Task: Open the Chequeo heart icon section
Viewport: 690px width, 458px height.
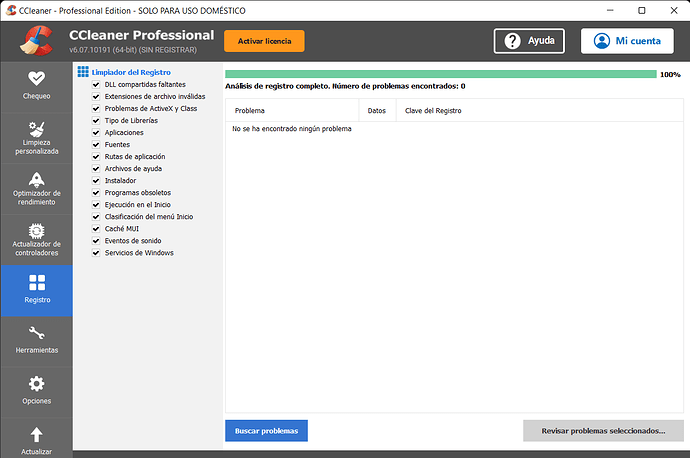Action: pos(37,78)
